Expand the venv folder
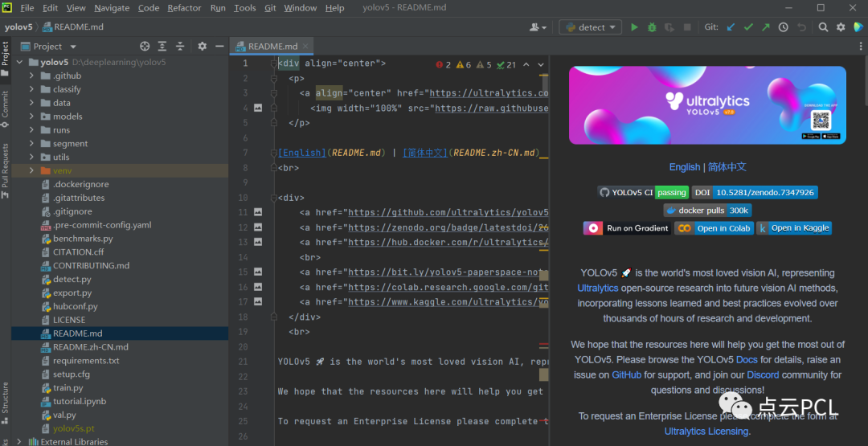This screenshot has width=868, height=446. 32,170
